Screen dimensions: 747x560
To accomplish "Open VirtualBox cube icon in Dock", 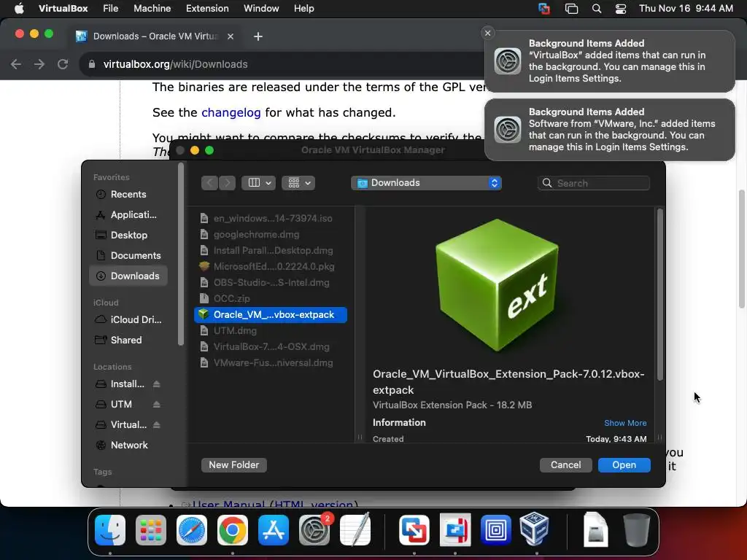I will (x=535, y=529).
